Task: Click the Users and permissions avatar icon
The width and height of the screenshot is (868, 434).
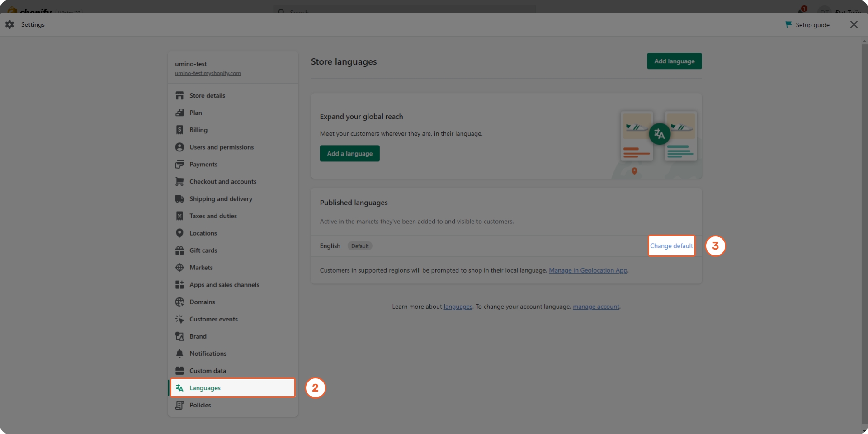Action: tap(179, 147)
